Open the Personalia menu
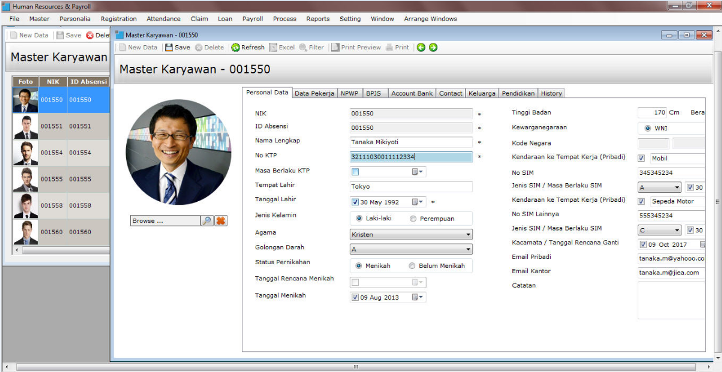722x372 pixels. (x=75, y=19)
